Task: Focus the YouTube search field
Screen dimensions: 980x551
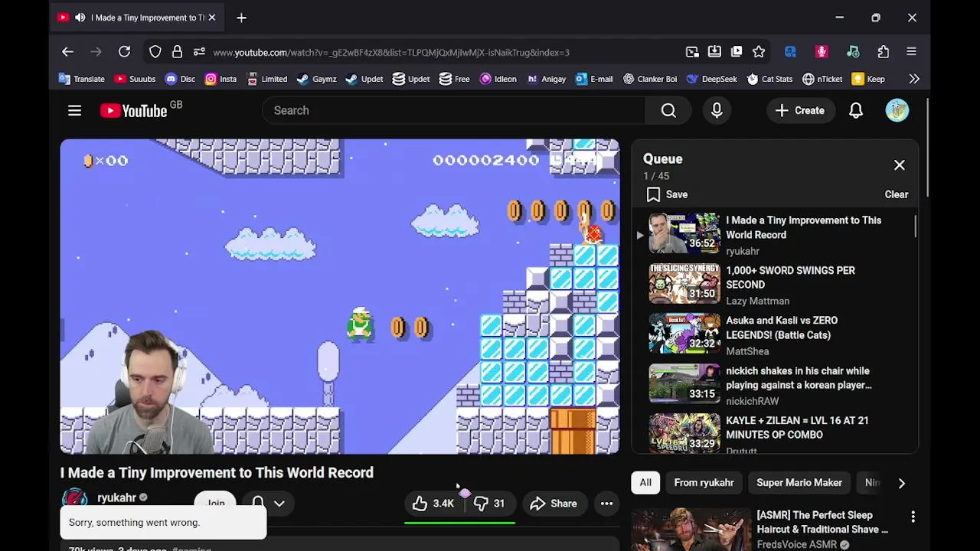Action: [x=453, y=111]
